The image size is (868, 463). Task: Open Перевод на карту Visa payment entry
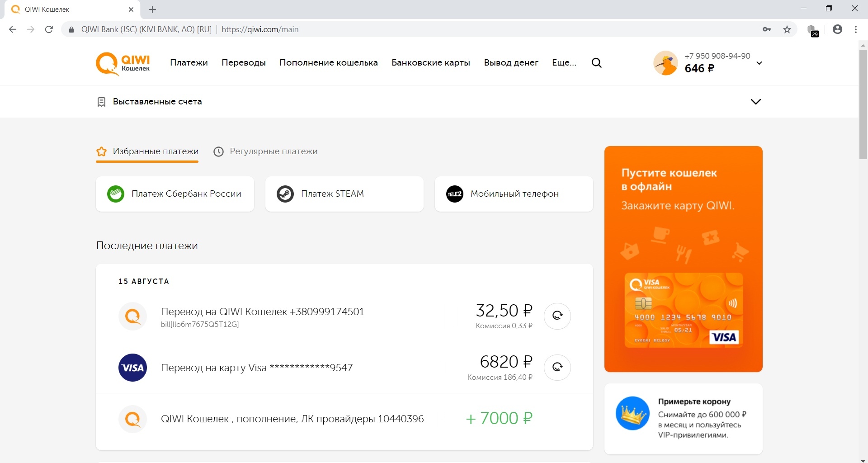click(x=344, y=368)
